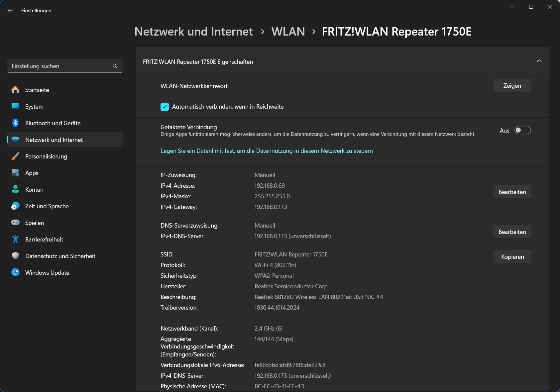Navigate to WLAN via the breadcrumb

click(288, 32)
